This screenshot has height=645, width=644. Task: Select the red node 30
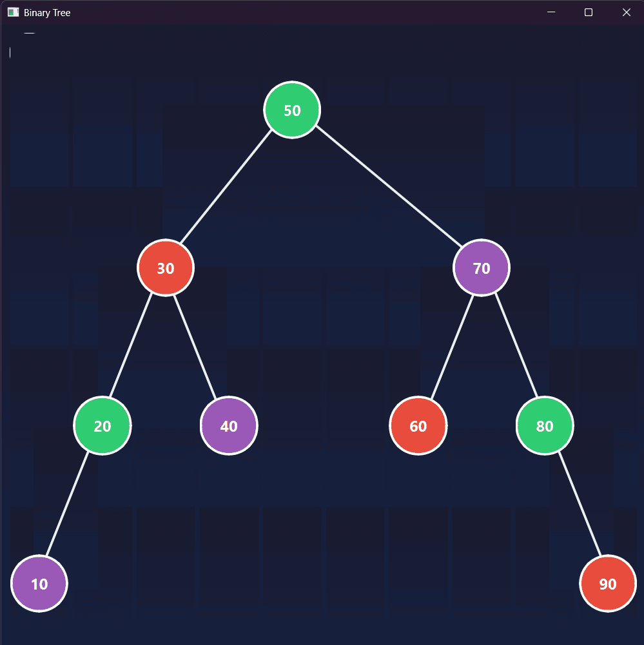166,268
